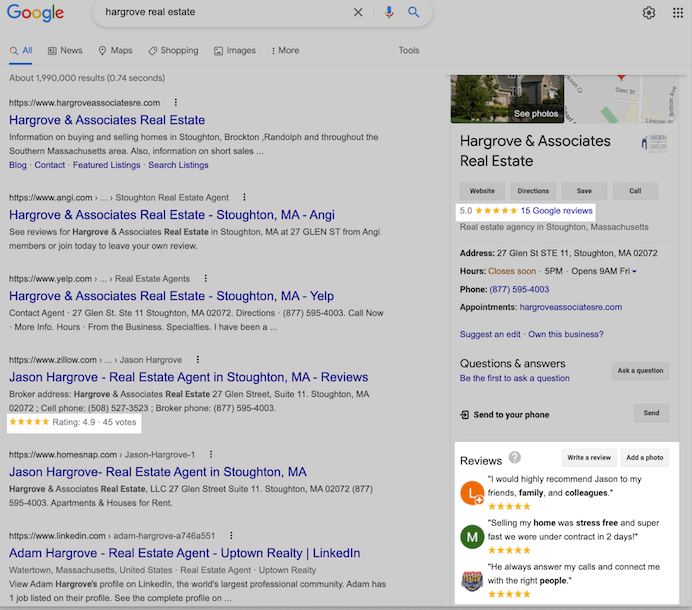Click the Hargrove business logo in the panel
692x610 pixels.
tap(654, 143)
